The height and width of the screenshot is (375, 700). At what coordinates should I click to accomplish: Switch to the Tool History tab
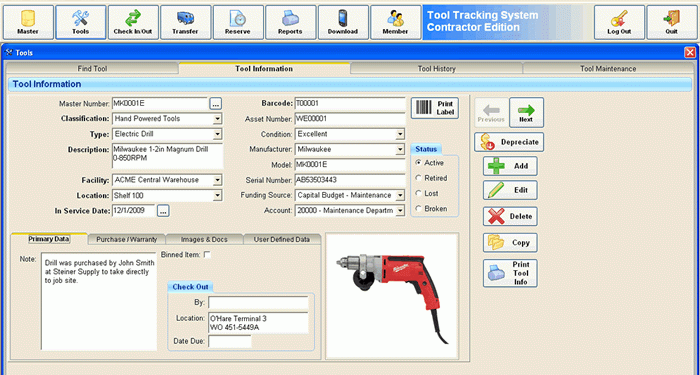click(x=437, y=69)
